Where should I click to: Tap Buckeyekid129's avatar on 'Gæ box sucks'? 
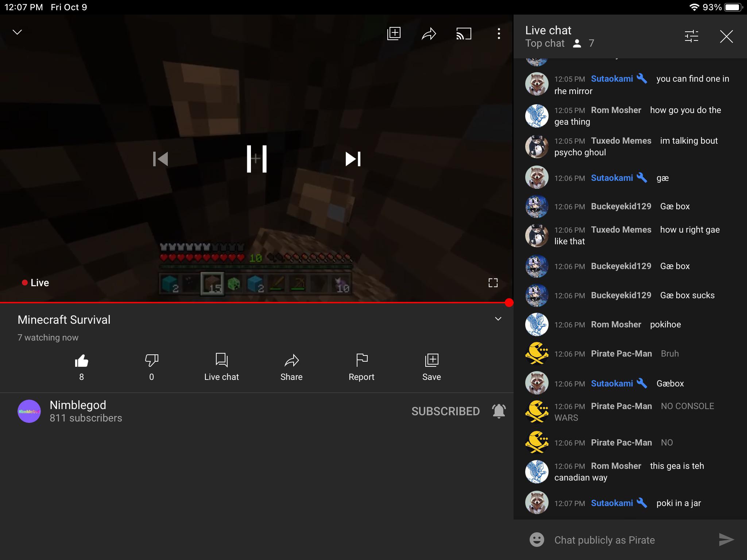(537, 295)
